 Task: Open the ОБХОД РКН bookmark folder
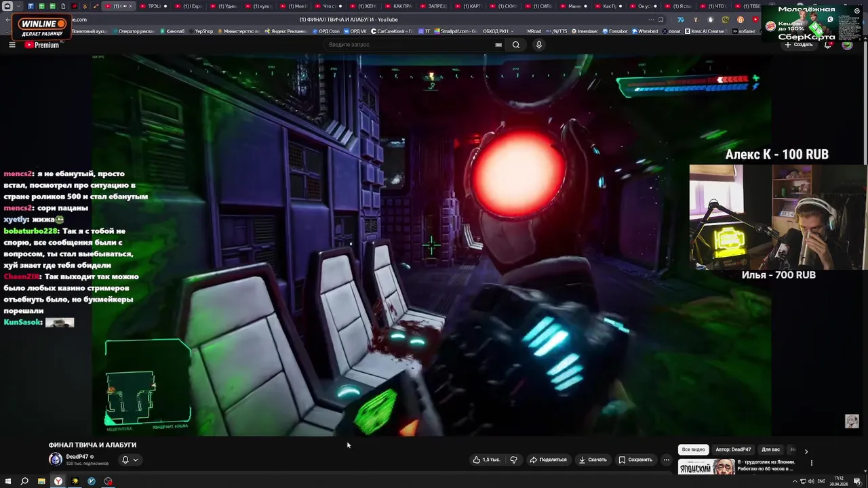498,31
